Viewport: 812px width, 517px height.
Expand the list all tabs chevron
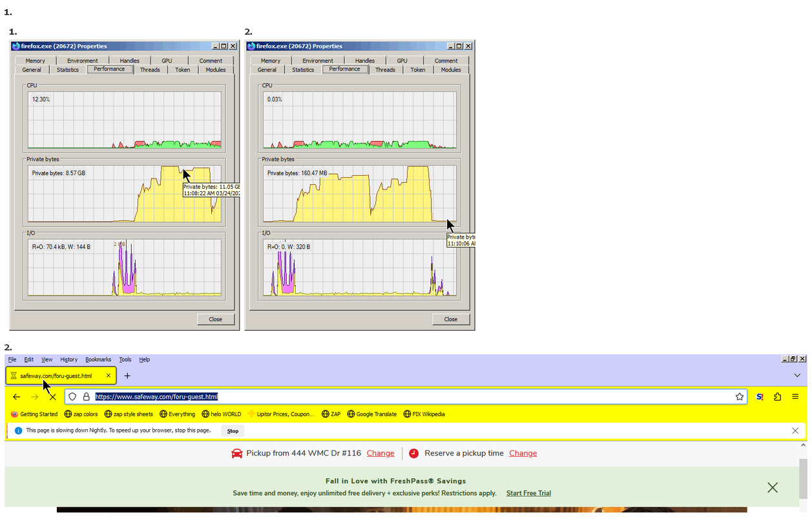797,375
